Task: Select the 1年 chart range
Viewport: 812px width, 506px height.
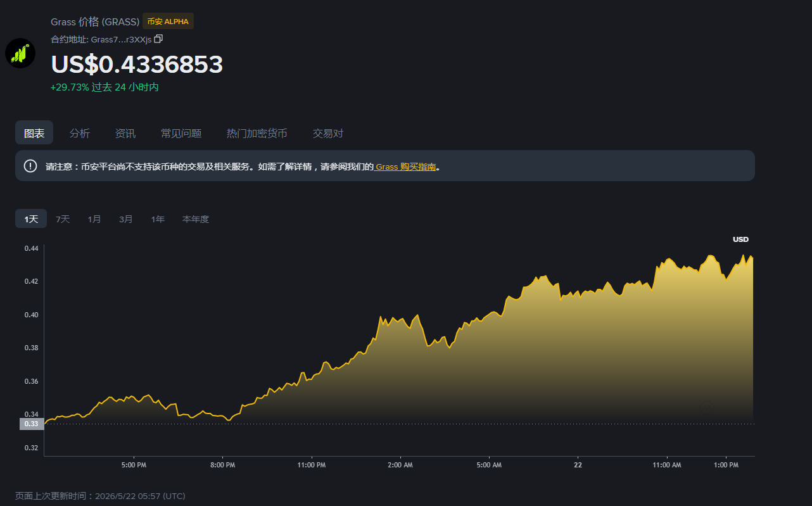Action: 158,219
